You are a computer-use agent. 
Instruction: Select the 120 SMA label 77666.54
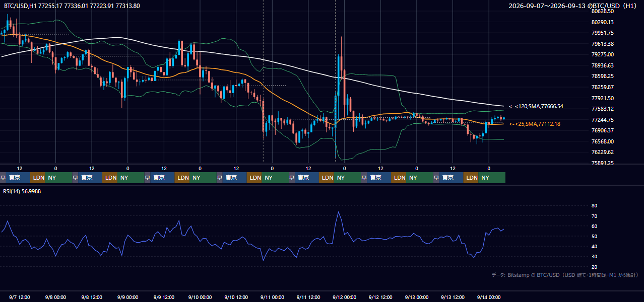(x=536, y=106)
